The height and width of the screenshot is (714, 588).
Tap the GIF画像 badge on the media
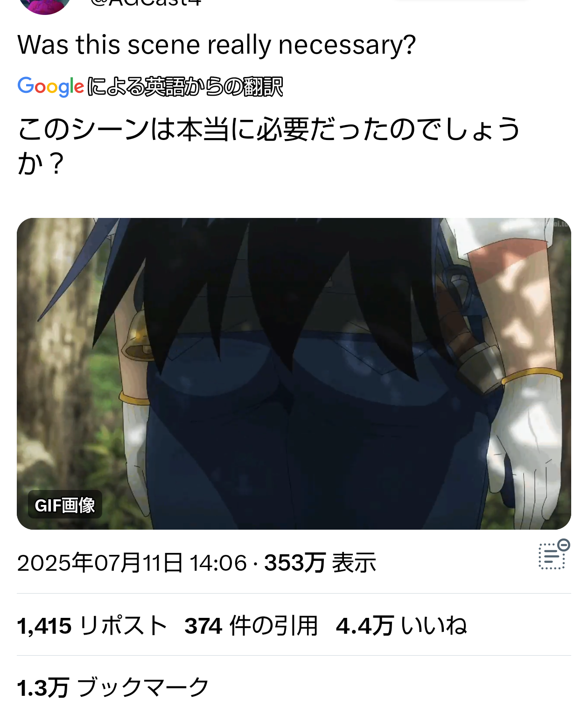point(65,504)
